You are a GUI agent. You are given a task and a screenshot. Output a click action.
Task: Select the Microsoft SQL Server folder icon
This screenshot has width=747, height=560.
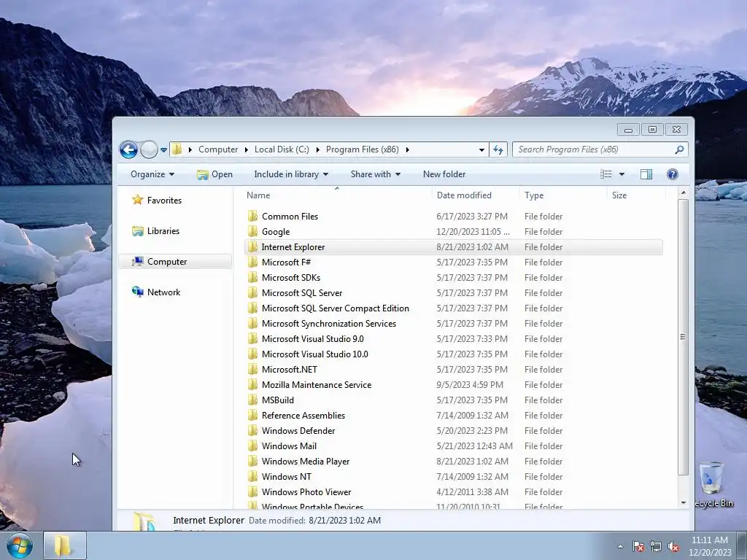(252, 293)
